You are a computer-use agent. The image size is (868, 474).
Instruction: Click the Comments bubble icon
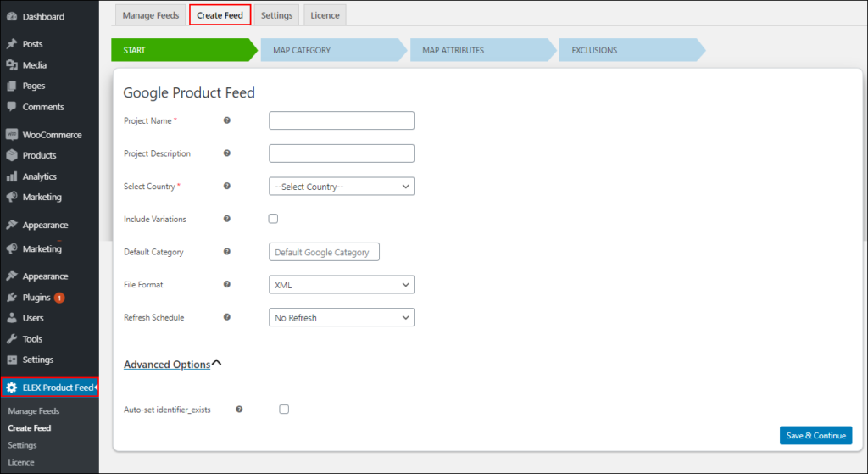click(12, 106)
